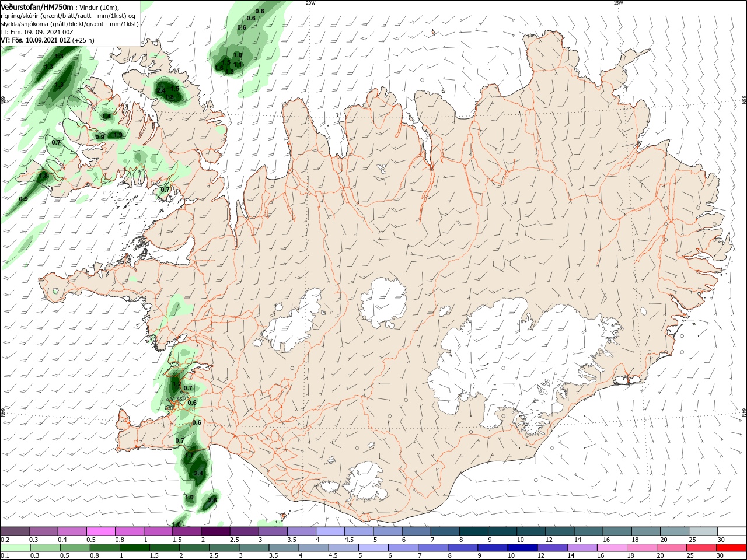747x560 pixels.
Task: Click the 2.8 precipitation value on the map
Action: click(212, 499)
